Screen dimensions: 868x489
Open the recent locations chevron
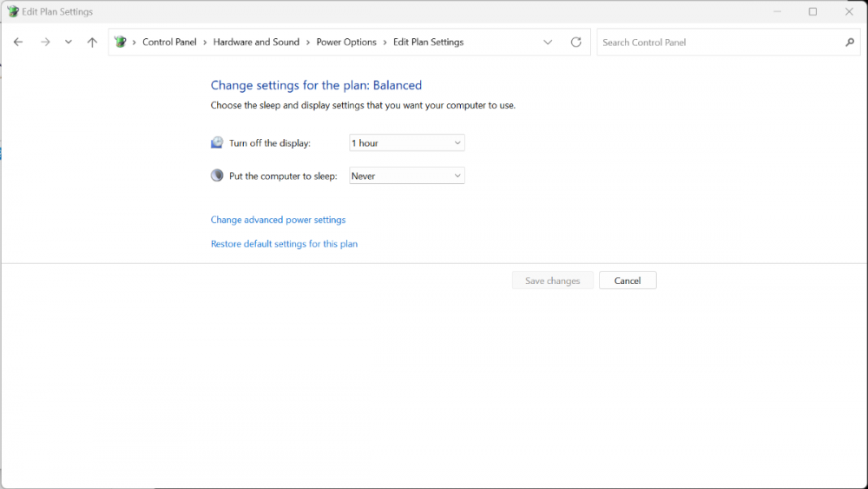pos(69,42)
